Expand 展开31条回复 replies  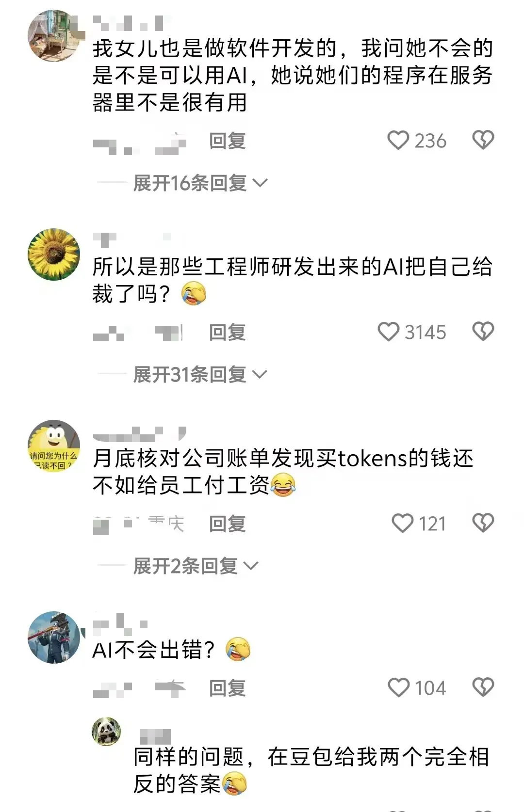tap(200, 375)
